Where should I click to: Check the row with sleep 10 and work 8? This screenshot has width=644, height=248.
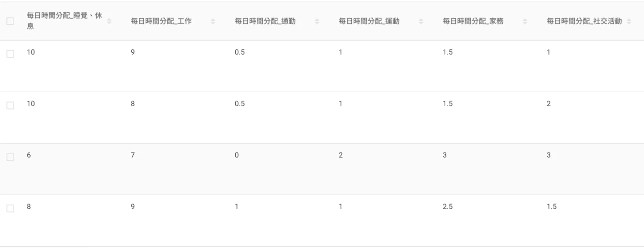(10, 106)
